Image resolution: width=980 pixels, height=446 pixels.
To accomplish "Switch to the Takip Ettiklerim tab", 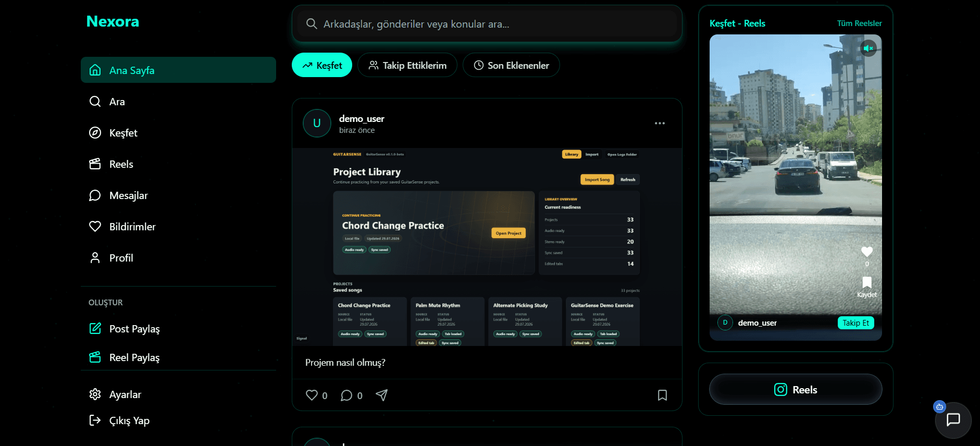I will tap(407, 65).
